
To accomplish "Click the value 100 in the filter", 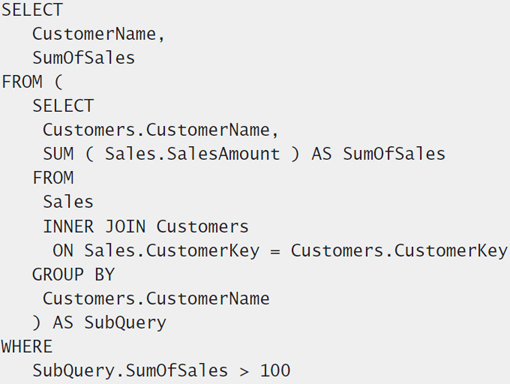I will point(275,371).
